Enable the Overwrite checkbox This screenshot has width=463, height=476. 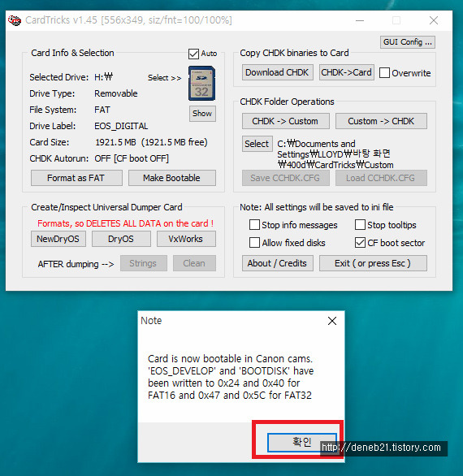coord(384,73)
